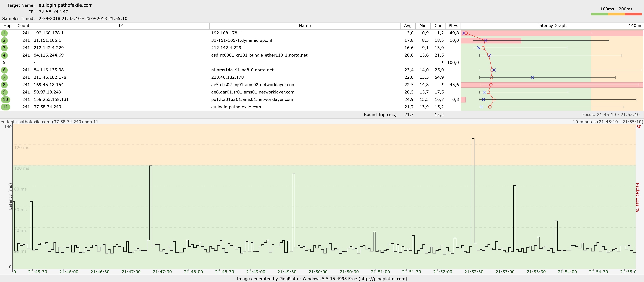This screenshot has height=282, width=644.
Task: Click the red 200ms legend color bar
Action: tap(633, 14)
